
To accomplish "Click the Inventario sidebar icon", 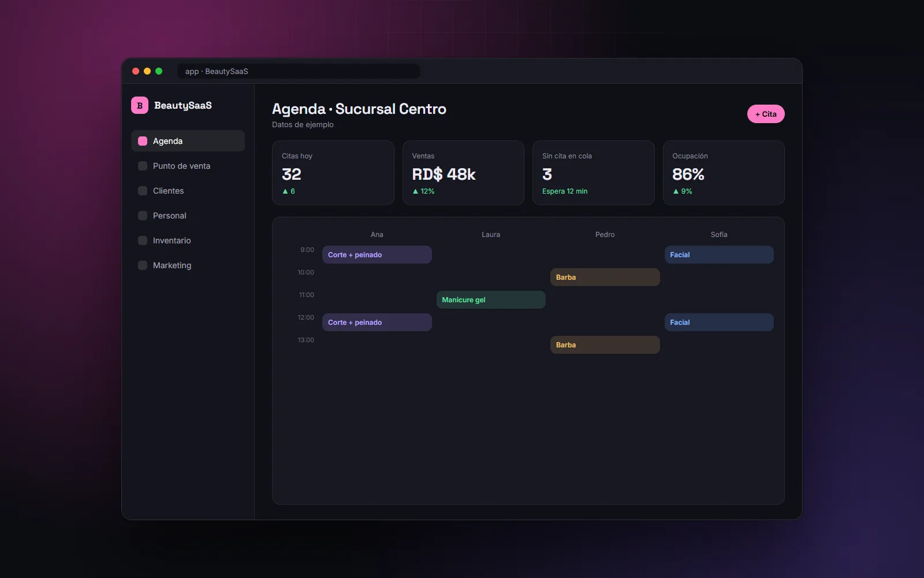I will click(143, 240).
